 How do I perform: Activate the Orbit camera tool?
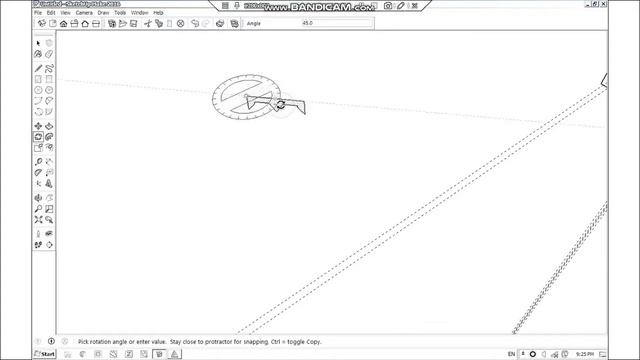pos(38,198)
